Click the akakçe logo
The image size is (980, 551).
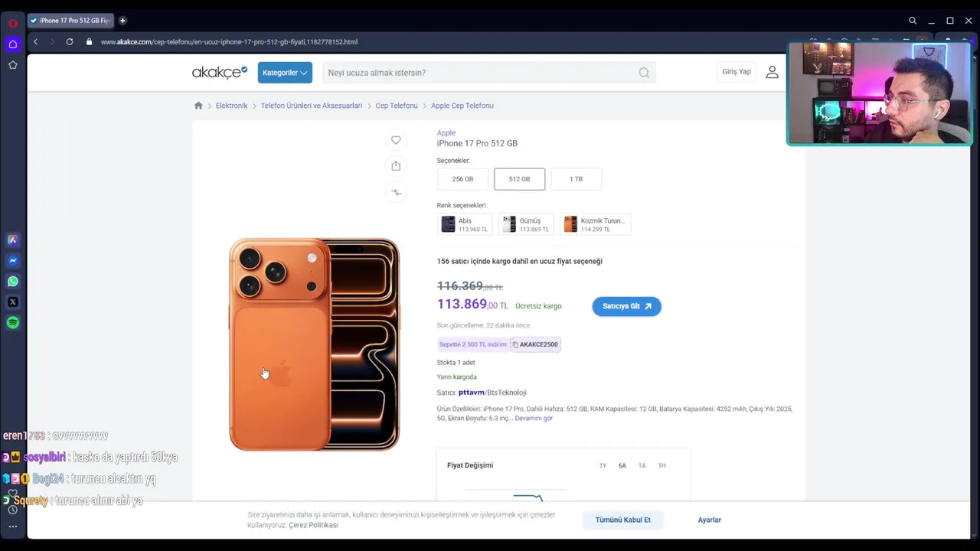tap(220, 73)
